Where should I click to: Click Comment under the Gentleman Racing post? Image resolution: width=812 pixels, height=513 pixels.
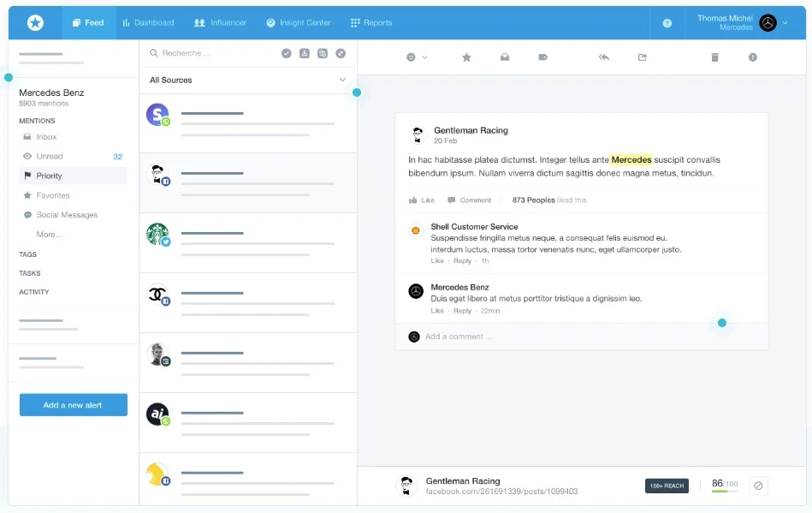(469, 200)
